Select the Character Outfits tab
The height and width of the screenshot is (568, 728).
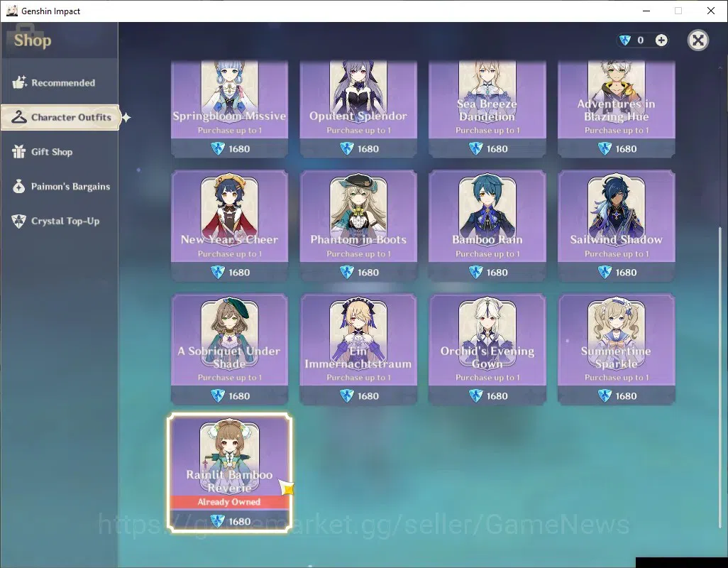click(60, 117)
